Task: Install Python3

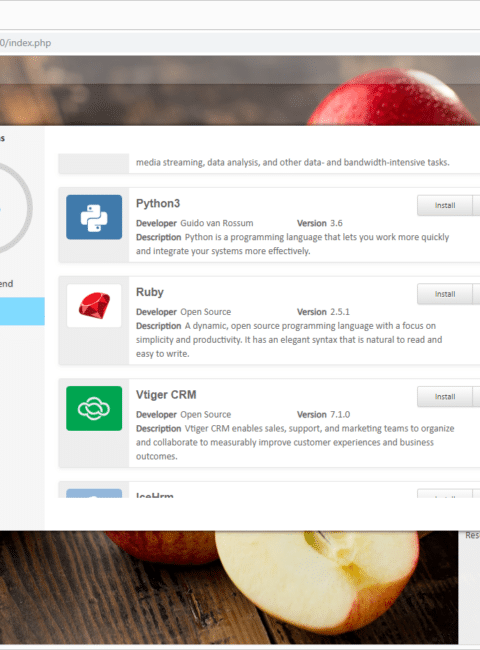Action: tap(445, 206)
